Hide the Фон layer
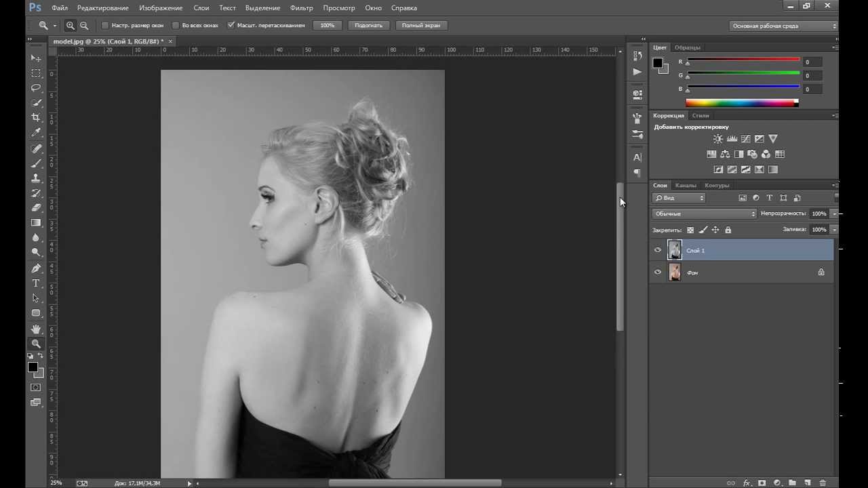The image size is (868, 488). 657,272
